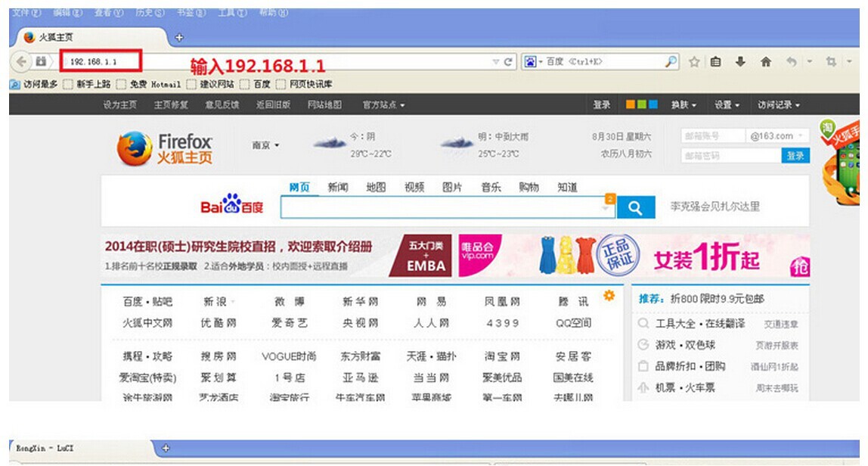Screen dimensions: 868x466
Task: Open the Baidu search box suggestion arrow
Action: tap(605, 208)
